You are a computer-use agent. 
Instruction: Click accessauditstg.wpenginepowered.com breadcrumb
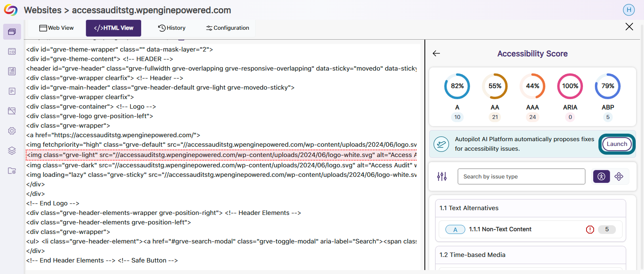pos(151,10)
